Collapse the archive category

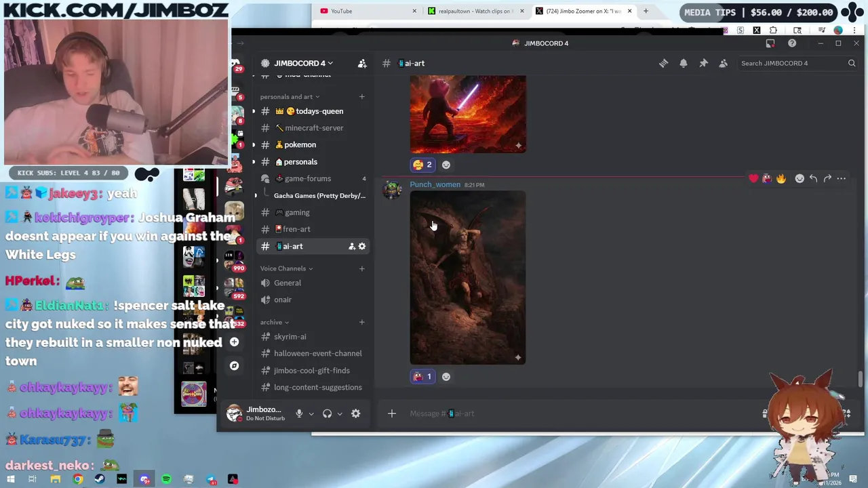[x=275, y=322]
